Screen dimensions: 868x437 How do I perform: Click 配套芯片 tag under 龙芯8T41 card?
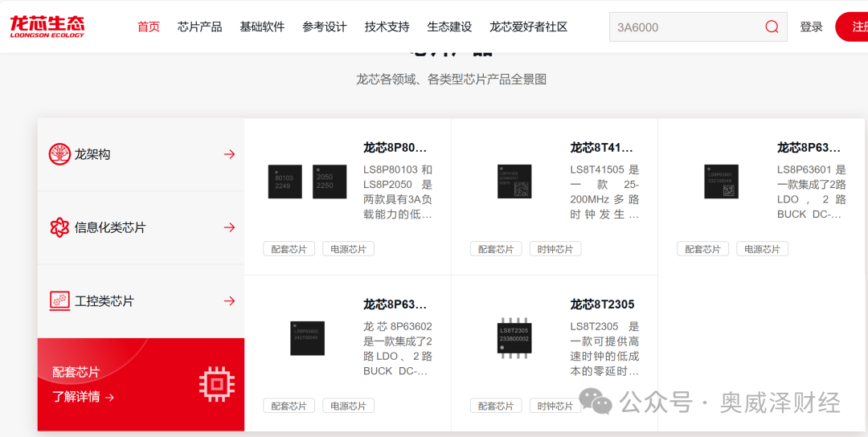coord(496,249)
